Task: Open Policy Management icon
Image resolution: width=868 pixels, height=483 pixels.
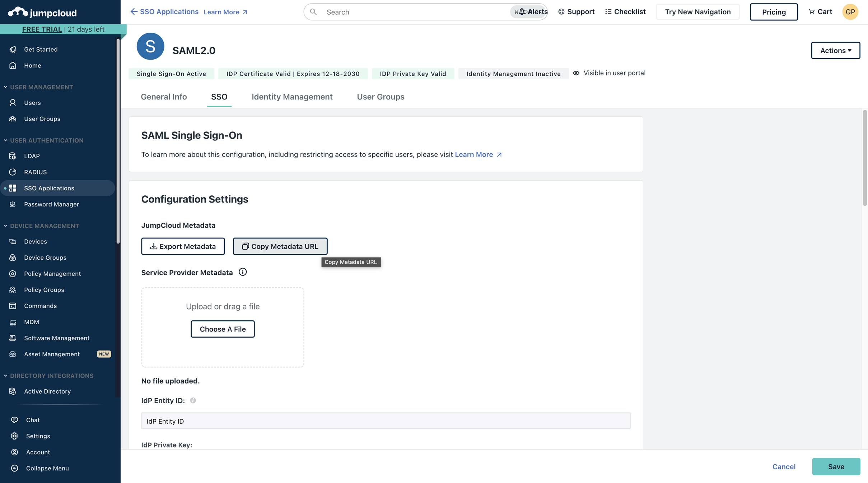Action: click(13, 274)
